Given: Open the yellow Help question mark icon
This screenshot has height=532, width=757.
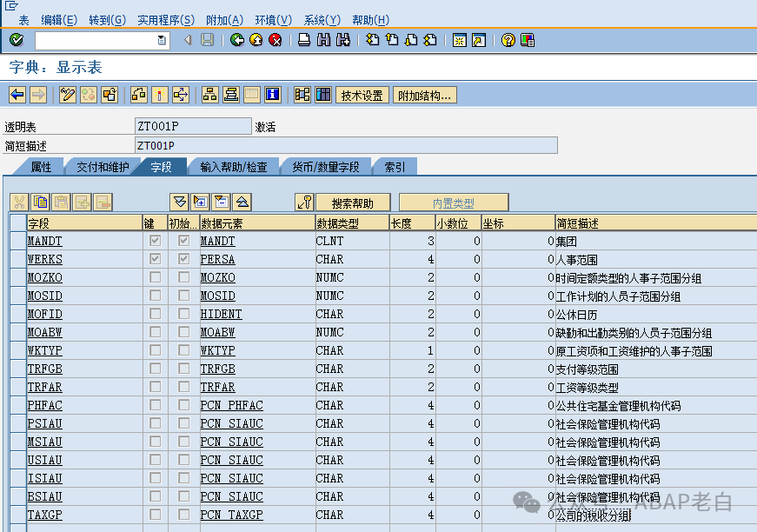Looking at the screenshot, I should pos(508,40).
